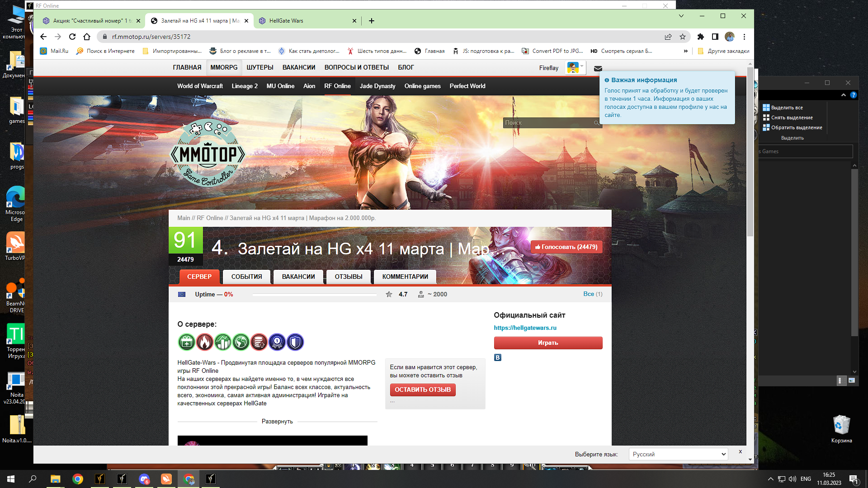Click the green gift box server badge
The height and width of the screenshot is (488, 868).
[x=186, y=343]
